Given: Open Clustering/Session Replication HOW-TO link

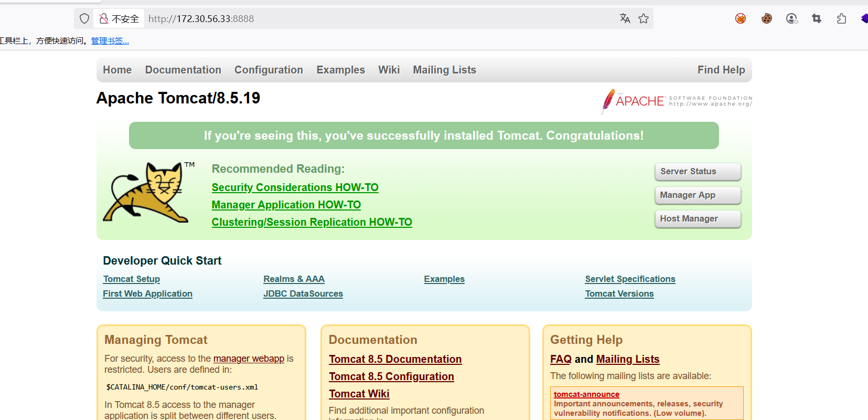Looking at the screenshot, I should point(312,222).
